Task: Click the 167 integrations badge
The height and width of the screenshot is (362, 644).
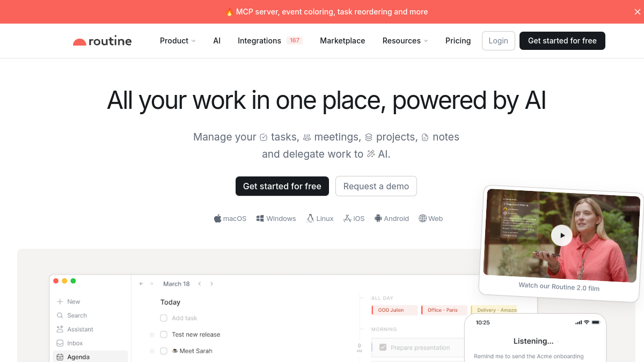Action: [x=294, y=40]
